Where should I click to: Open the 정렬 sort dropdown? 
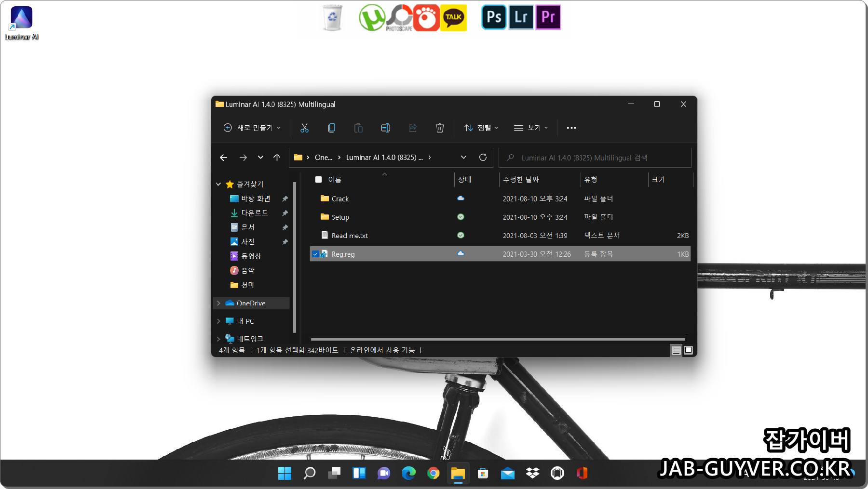pos(481,128)
